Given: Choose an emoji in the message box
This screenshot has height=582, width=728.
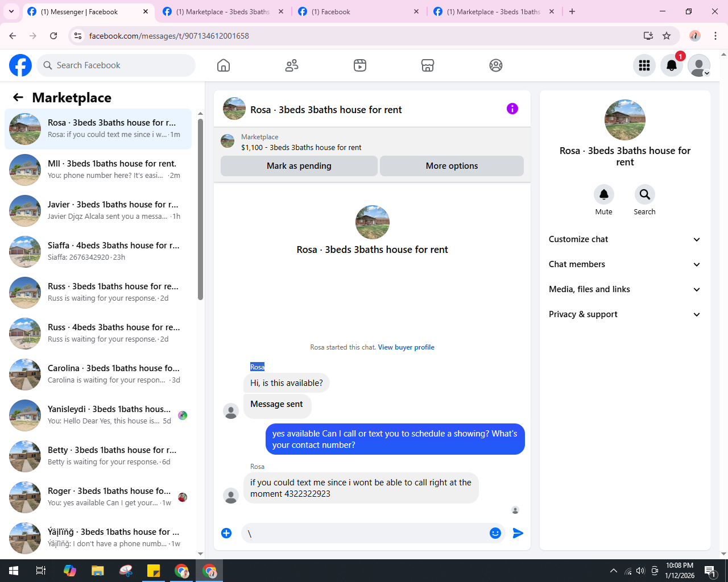Looking at the screenshot, I should click(x=495, y=533).
